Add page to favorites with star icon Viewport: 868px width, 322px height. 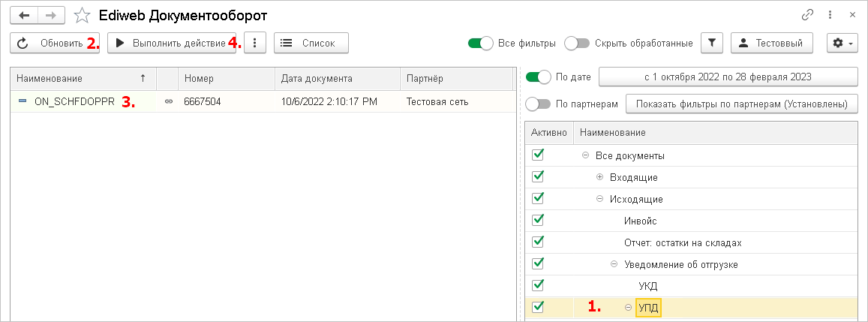tap(82, 15)
